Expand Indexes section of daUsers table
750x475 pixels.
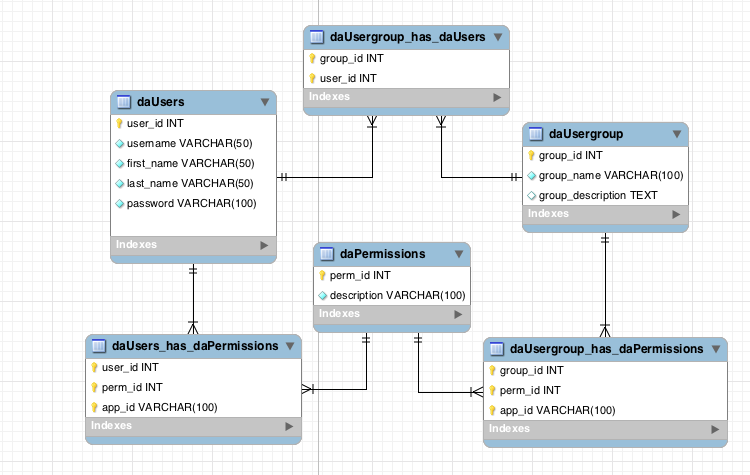(264, 245)
